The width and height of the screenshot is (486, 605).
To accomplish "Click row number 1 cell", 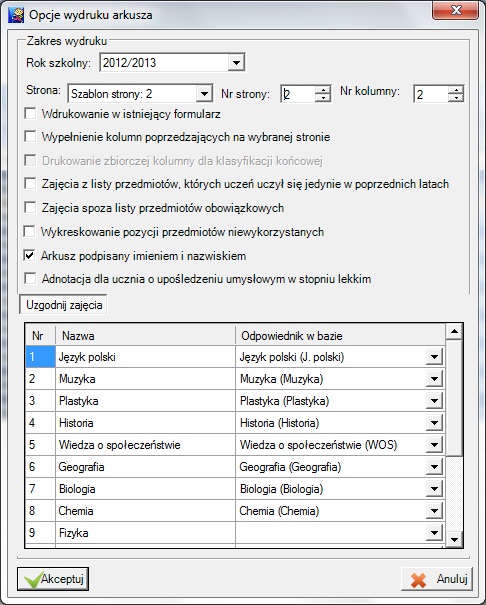I will (x=40, y=357).
